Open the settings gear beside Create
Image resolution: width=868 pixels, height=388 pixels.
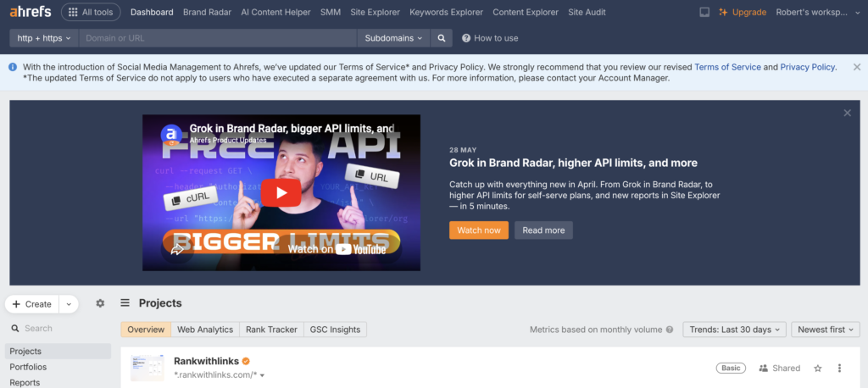[x=100, y=303]
